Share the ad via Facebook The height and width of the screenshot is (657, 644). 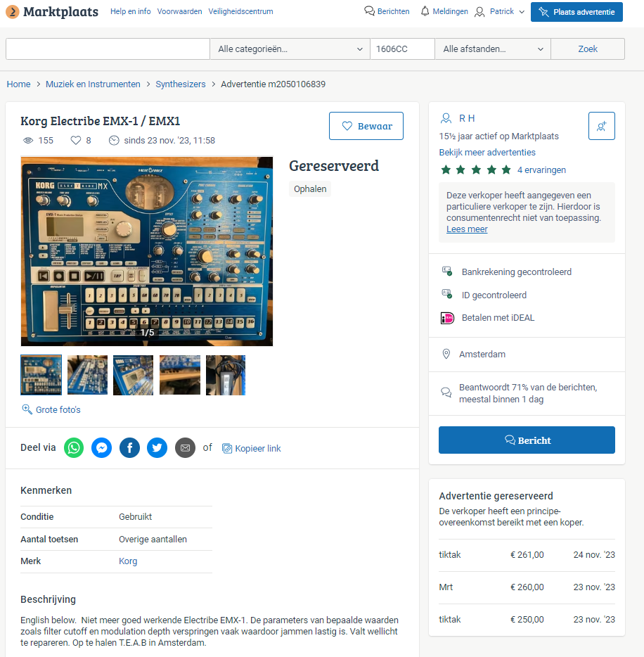pyautogui.click(x=130, y=448)
